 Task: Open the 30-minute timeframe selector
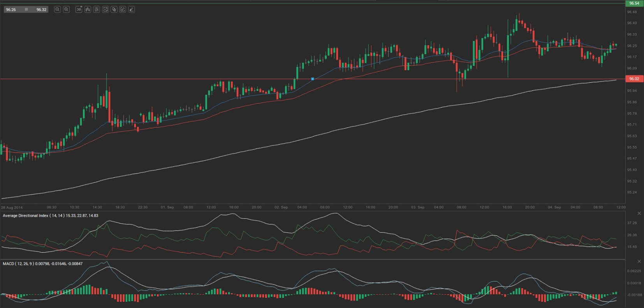[x=79, y=9]
